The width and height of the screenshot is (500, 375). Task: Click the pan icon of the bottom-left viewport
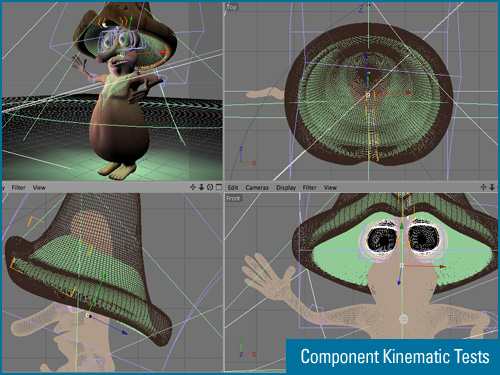pos(193,187)
